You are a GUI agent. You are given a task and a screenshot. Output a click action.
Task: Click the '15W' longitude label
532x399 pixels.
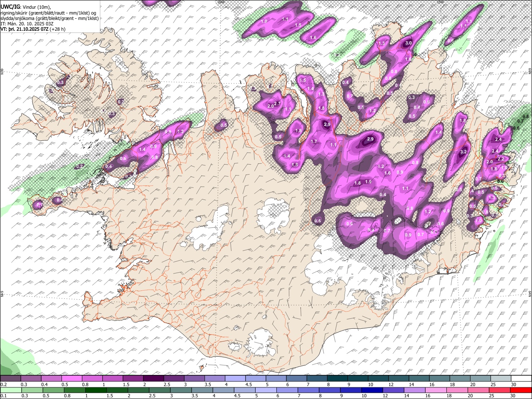point(440,2)
